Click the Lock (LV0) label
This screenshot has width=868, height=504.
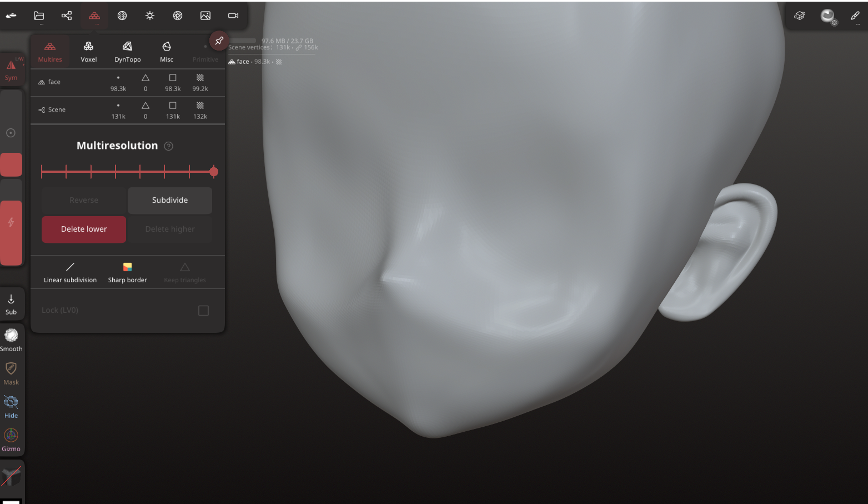tap(60, 310)
